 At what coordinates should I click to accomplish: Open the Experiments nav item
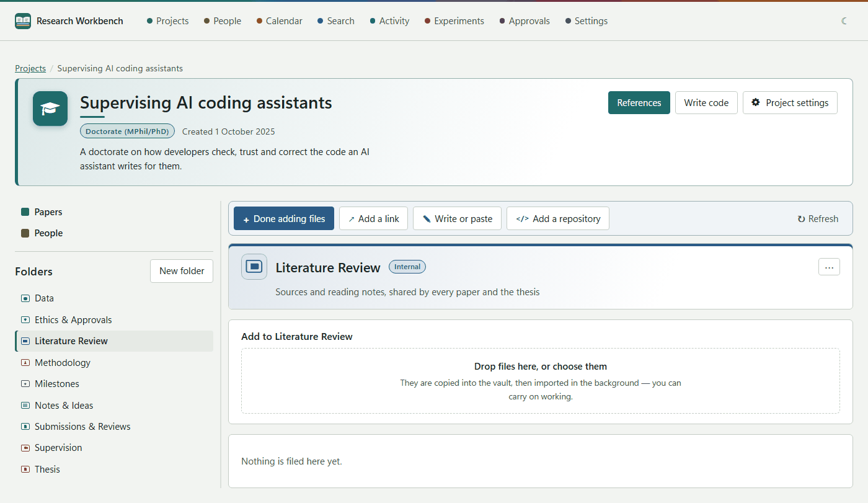(454, 21)
